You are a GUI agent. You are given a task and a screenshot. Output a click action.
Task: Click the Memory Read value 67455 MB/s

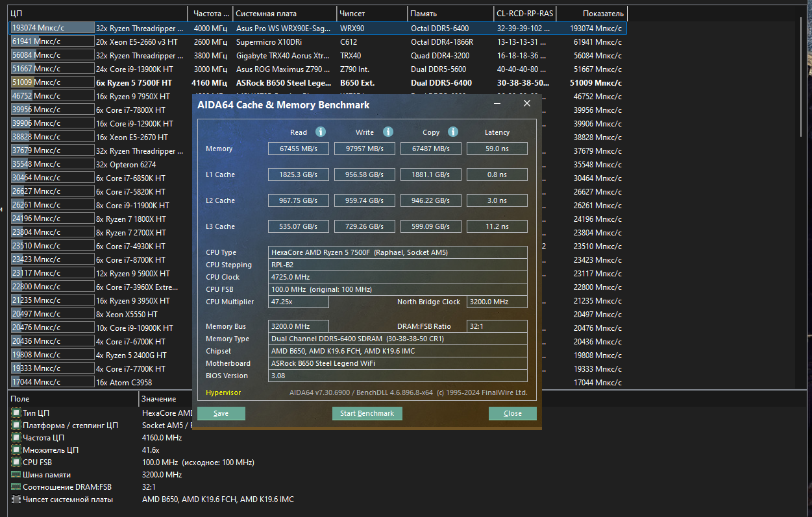pos(299,149)
